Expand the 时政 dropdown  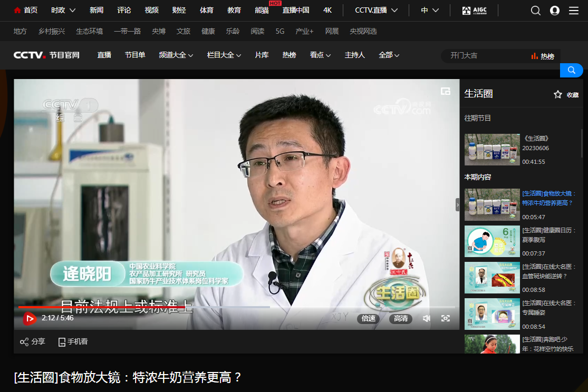63,10
